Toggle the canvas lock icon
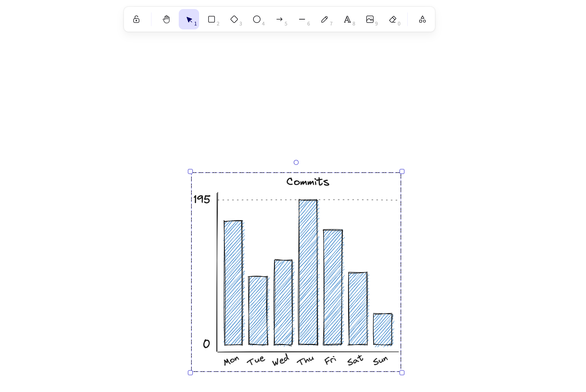The height and width of the screenshot is (392, 586). pos(136,19)
